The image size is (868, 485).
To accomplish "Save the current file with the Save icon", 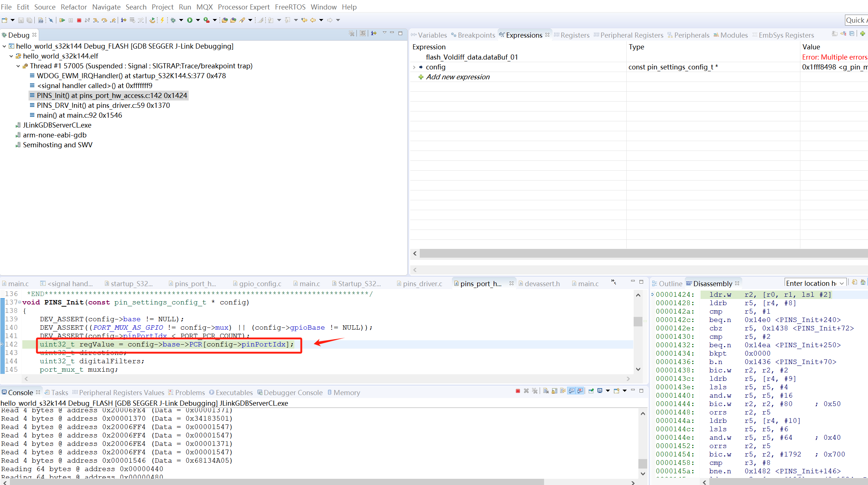I will pos(20,20).
